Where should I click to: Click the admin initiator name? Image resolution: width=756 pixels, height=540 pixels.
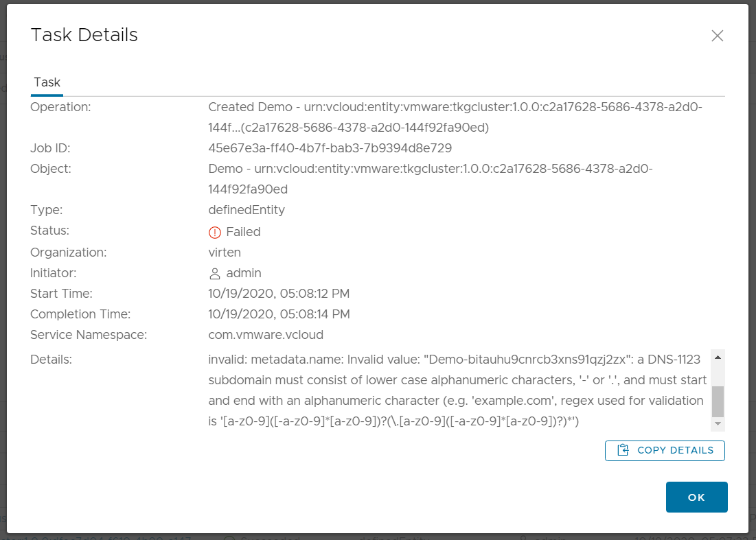click(x=244, y=273)
